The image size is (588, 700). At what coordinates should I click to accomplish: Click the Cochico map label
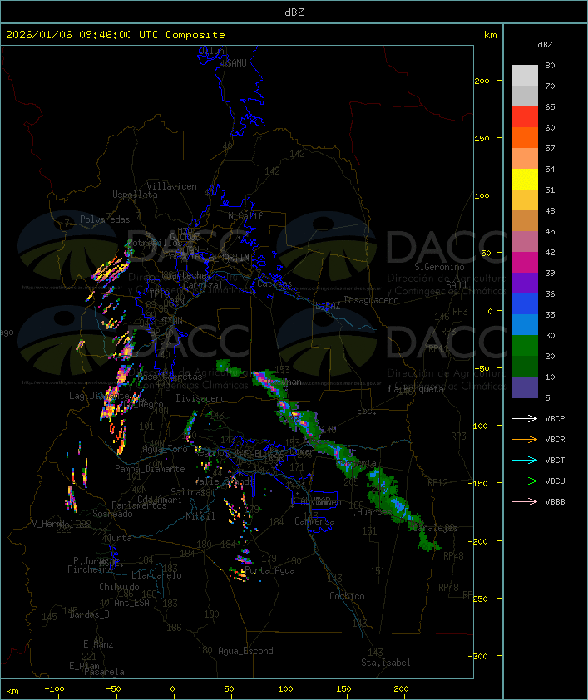(347, 596)
